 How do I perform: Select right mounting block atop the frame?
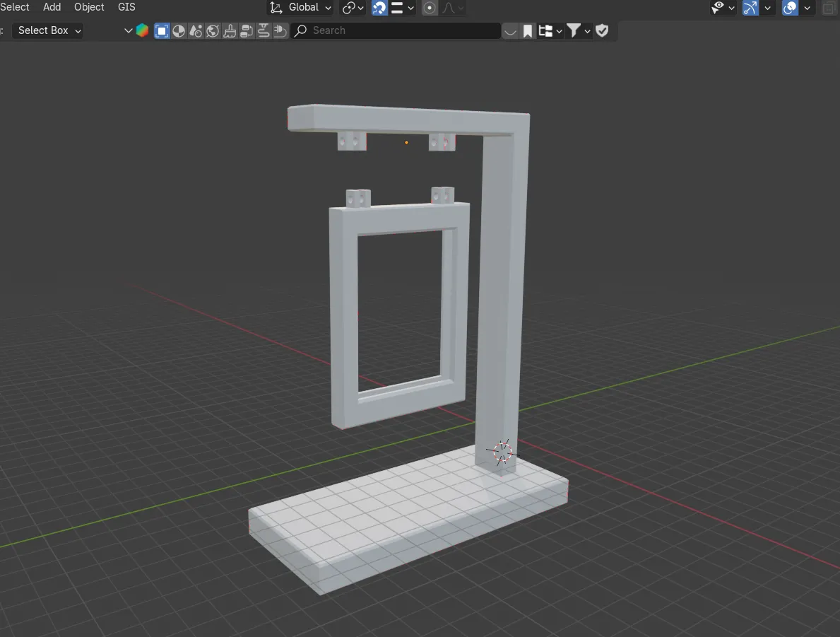point(443,195)
